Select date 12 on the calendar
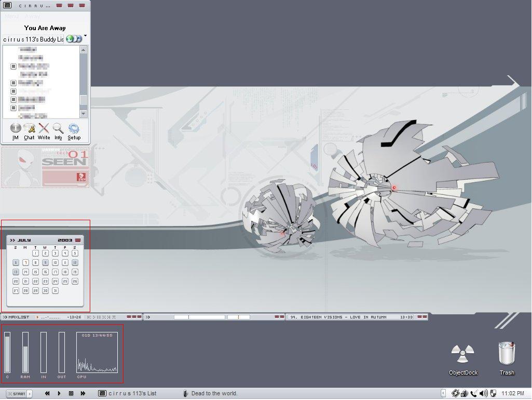This screenshot has height=400, width=532. point(75,262)
